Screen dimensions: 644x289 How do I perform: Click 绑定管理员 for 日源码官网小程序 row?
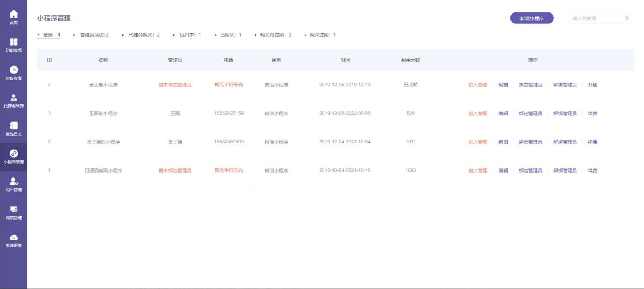pyautogui.click(x=530, y=171)
